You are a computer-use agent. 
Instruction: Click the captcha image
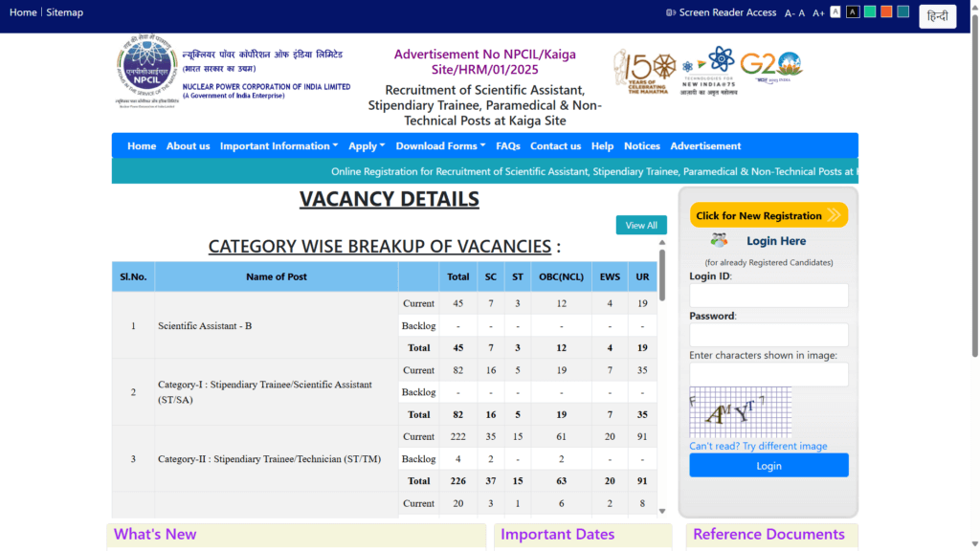pos(740,411)
